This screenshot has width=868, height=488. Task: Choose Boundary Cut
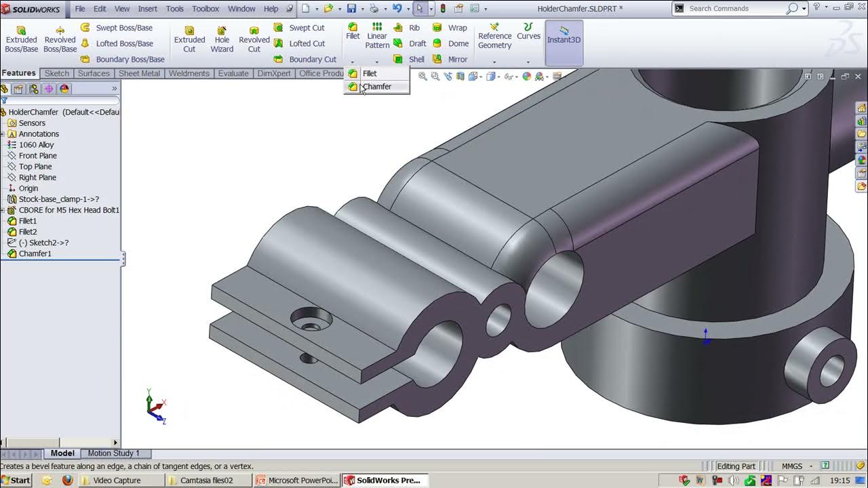(305, 59)
